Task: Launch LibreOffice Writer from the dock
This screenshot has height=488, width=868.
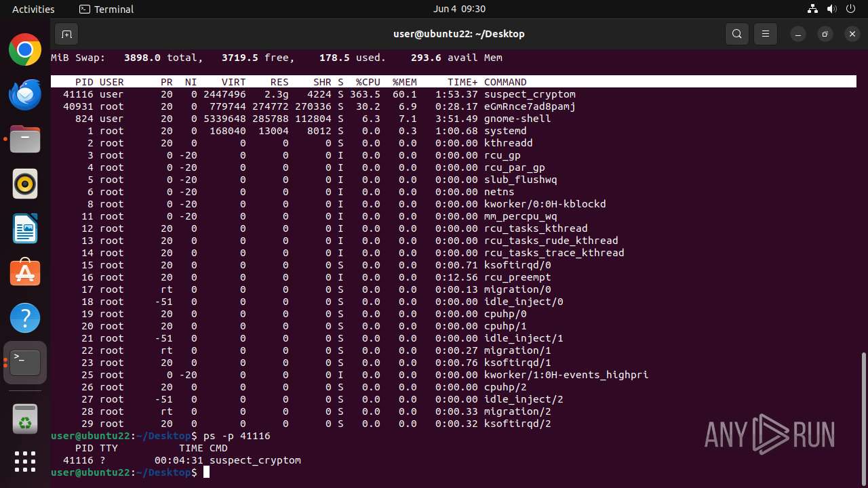Action: tap(25, 228)
